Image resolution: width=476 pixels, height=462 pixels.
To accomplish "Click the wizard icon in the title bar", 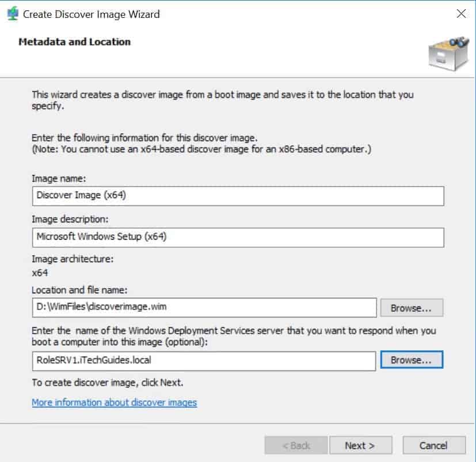I will 13,14.
